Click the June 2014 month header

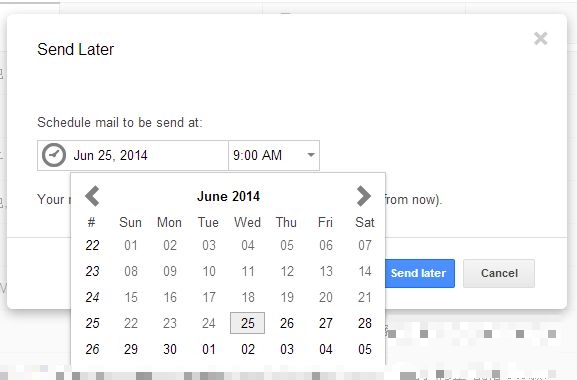(x=228, y=196)
